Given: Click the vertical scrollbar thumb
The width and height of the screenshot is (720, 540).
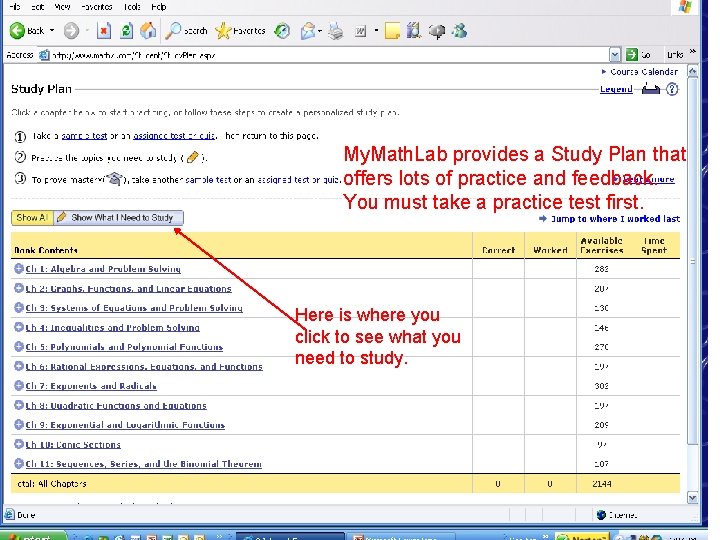Looking at the screenshot, I should point(692,261).
